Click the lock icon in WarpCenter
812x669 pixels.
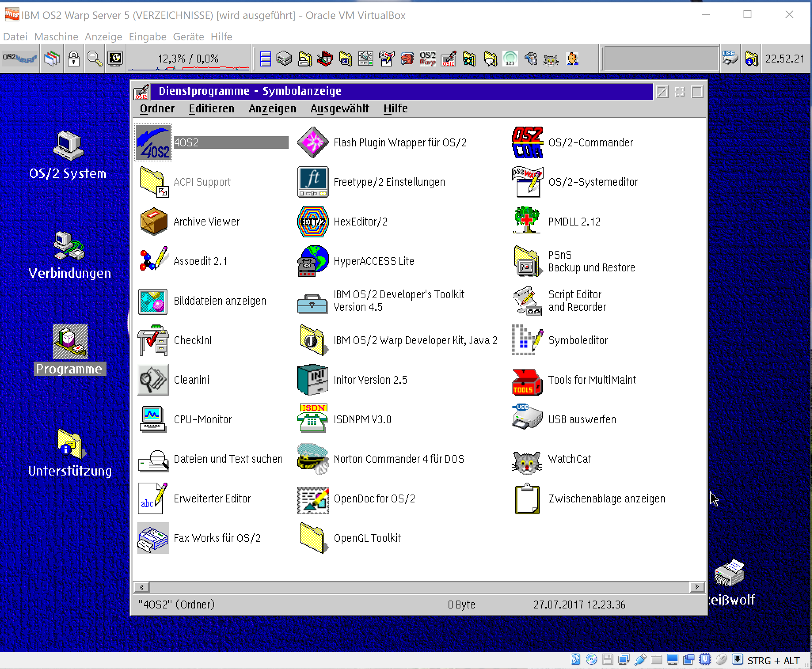pos(74,59)
